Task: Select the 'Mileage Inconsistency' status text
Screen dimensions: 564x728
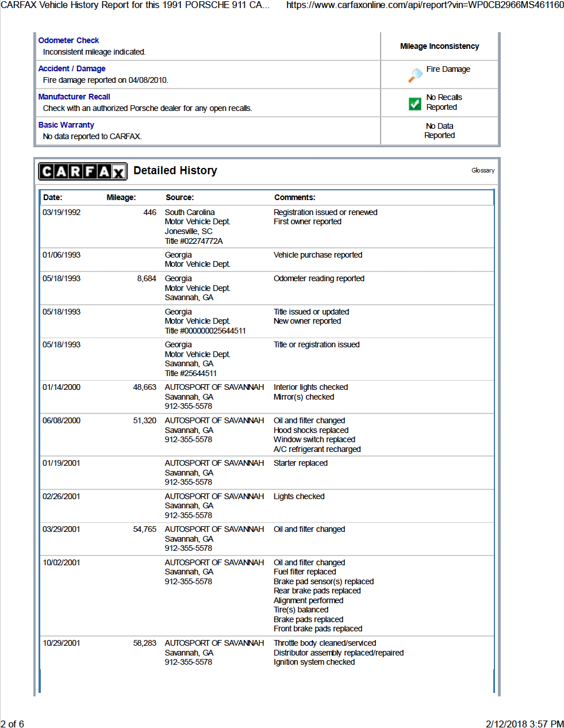Action: pos(440,46)
